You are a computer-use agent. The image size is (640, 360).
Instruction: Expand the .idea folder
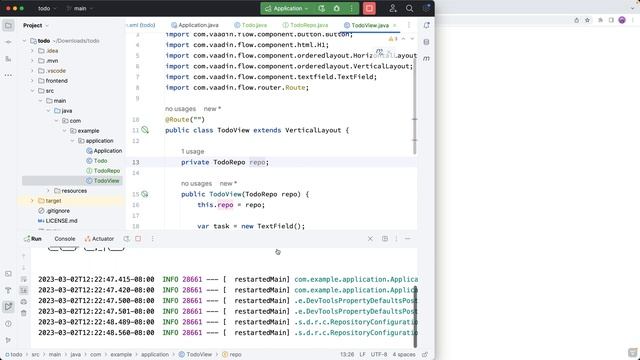32,51
